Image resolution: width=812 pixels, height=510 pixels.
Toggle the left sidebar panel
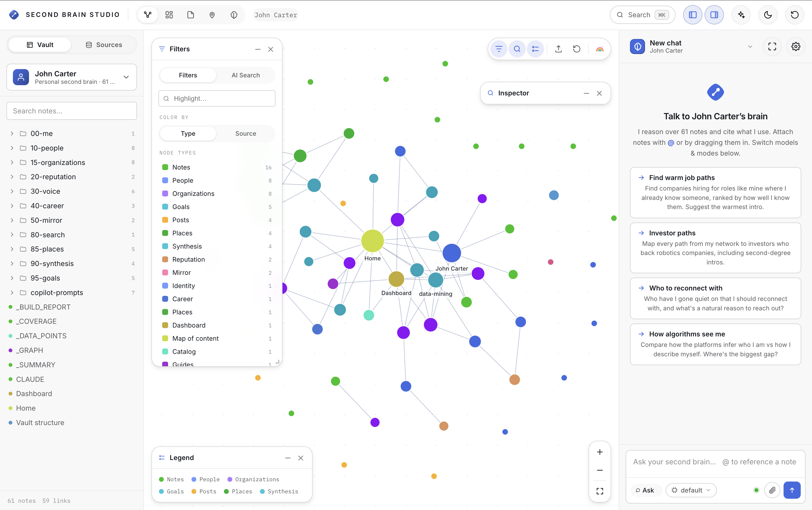(693, 15)
